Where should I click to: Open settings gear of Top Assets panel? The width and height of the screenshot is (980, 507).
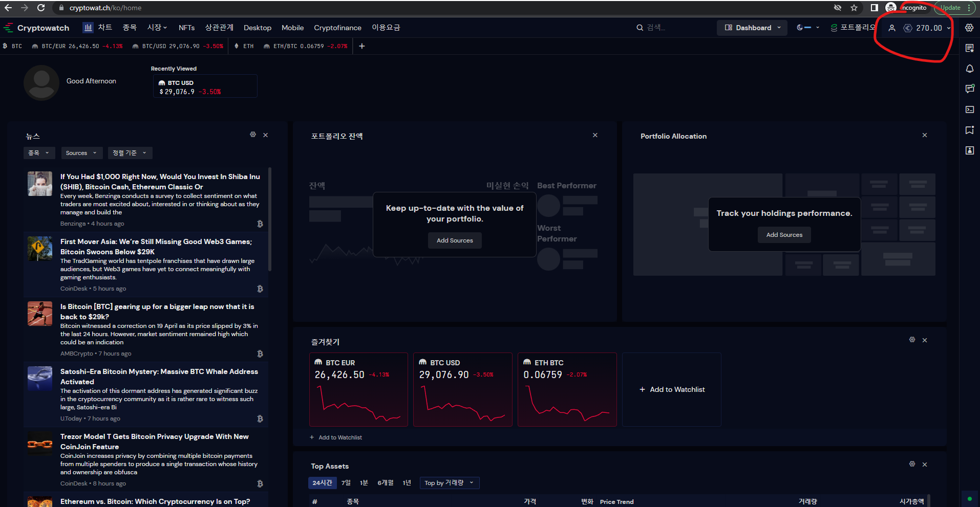point(912,464)
